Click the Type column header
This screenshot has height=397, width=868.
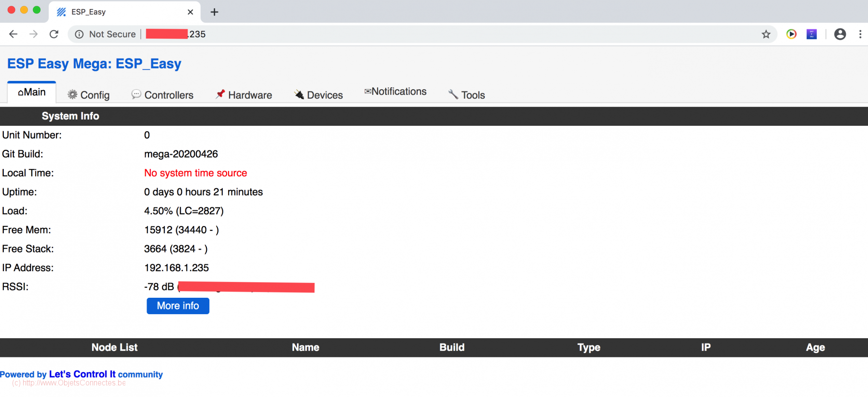[589, 347]
